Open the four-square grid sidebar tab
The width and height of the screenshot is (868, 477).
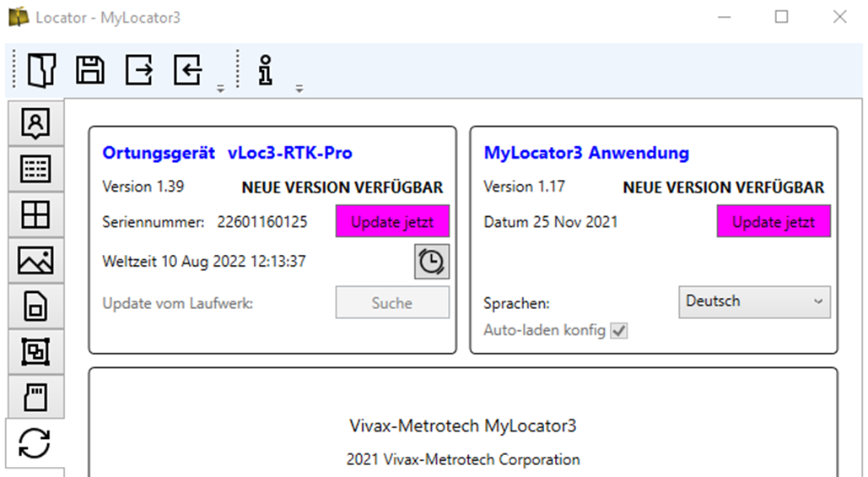[36, 214]
